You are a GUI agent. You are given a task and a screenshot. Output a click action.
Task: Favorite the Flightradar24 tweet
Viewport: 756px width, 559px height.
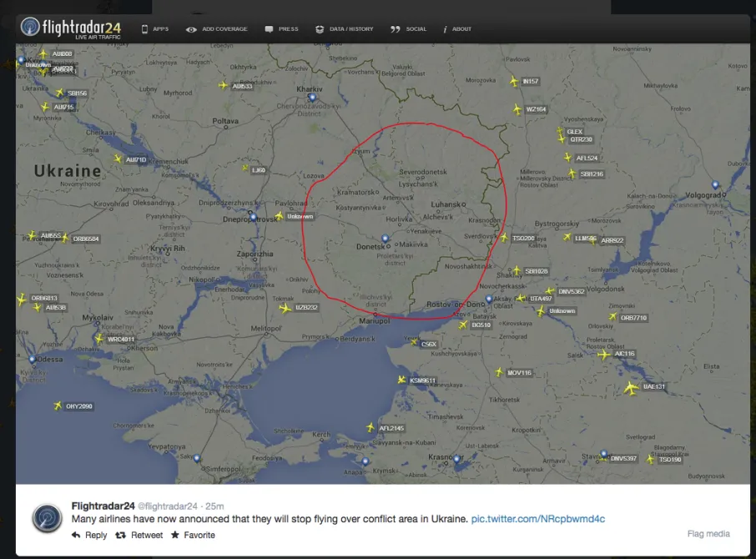click(x=193, y=536)
